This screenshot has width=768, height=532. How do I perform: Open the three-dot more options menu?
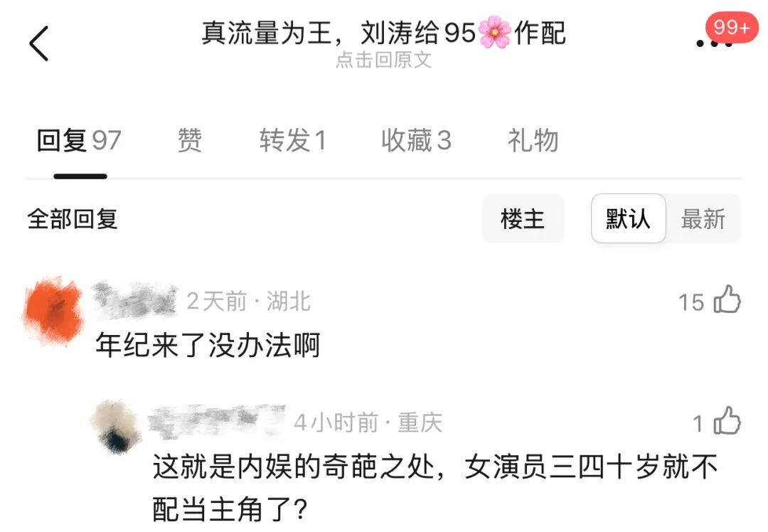(x=715, y=43)
